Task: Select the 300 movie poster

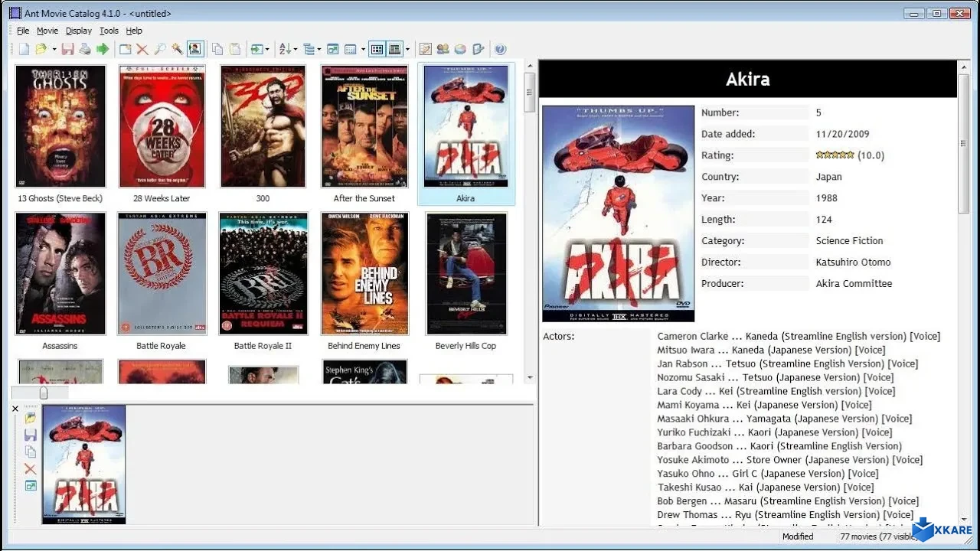Action: (263, 126)
